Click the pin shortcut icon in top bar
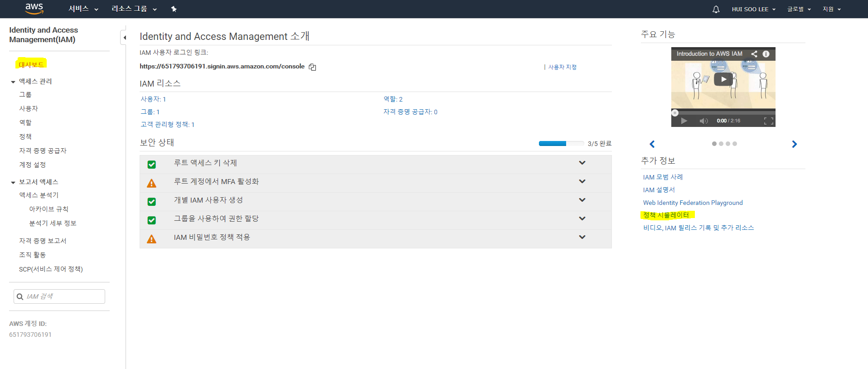The height and width of the screenshot is (369, 868). click(174, 9)
